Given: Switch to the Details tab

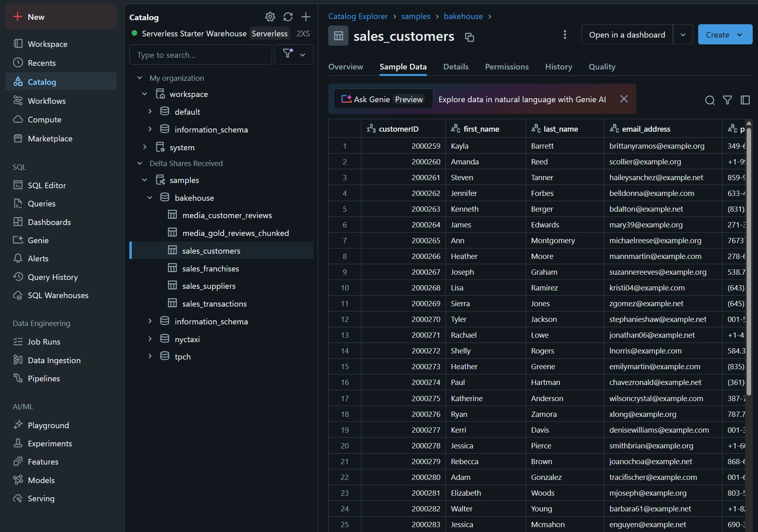Looking at the screenshot, I should 456,67.
